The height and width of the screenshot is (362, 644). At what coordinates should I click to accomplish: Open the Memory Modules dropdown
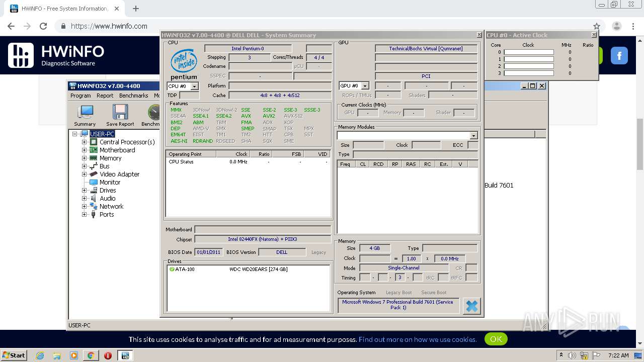coord(473,136)
